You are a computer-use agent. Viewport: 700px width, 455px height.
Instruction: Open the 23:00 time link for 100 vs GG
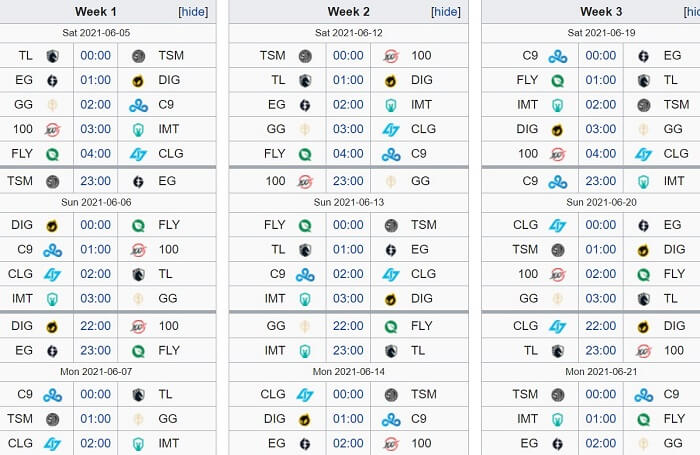point(348,181)
